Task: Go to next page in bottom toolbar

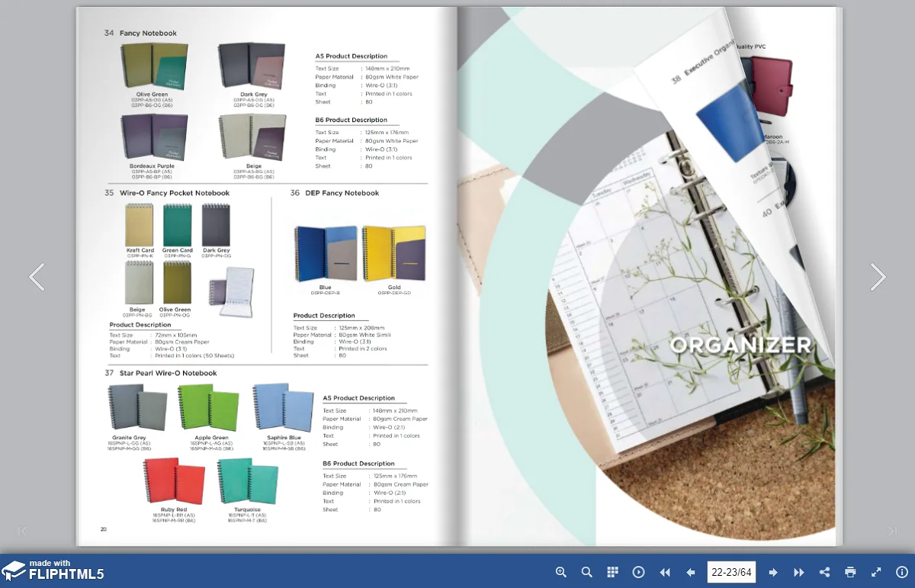Action: (x=773, y=572)
